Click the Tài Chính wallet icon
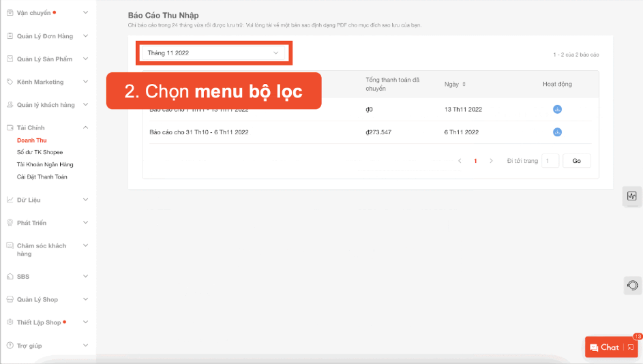The height and width of the screenshot is (364, 643). coord(10,128)
